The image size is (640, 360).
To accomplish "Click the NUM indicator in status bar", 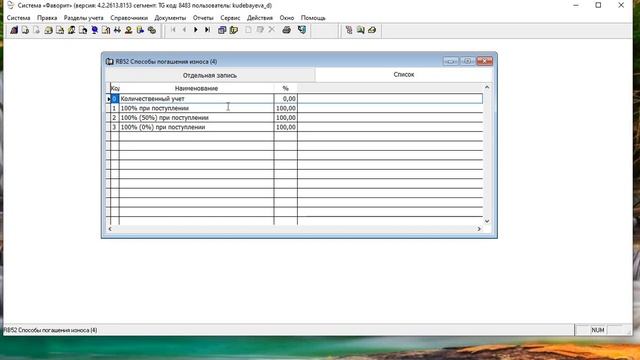I will tap(598, 330).
